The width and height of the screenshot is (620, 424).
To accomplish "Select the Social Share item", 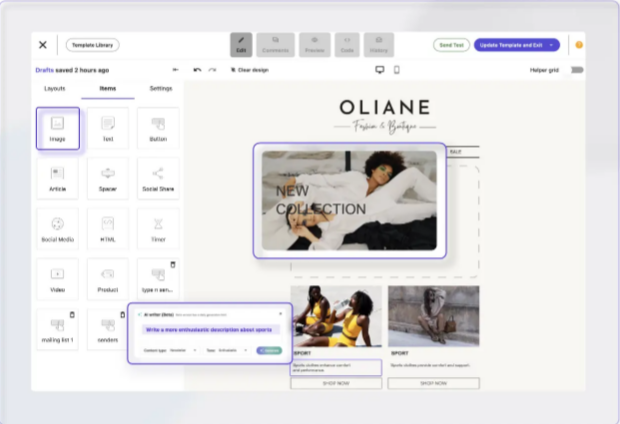I will click(158, 177).
